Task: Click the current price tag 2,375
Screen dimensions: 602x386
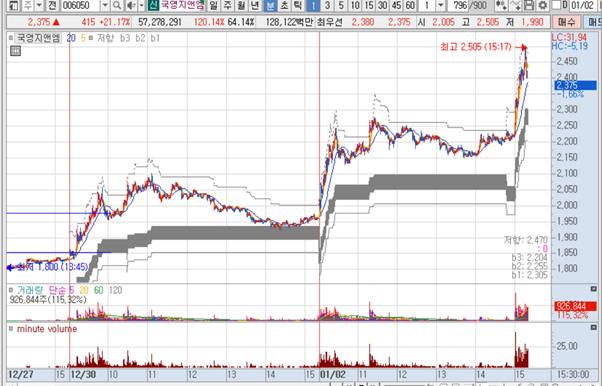Action: coord(576,85)
